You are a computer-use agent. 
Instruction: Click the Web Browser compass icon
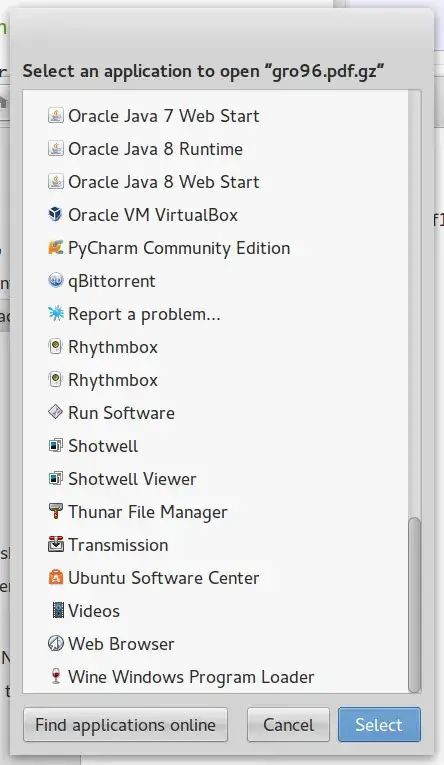56,644
